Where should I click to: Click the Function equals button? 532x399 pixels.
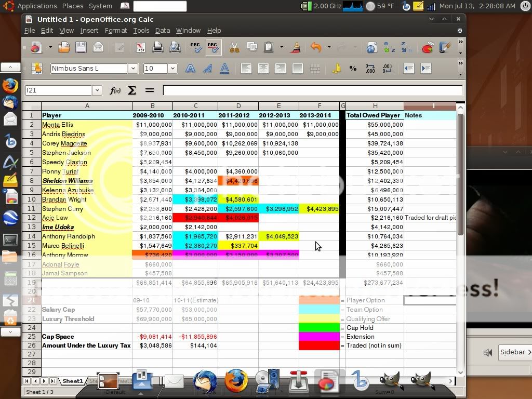click(x=149, y=90)
